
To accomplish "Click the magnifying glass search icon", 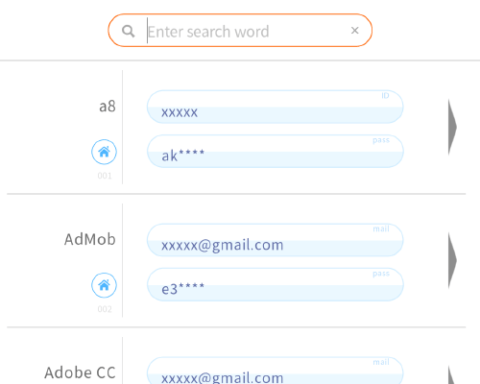I will 128,31.
